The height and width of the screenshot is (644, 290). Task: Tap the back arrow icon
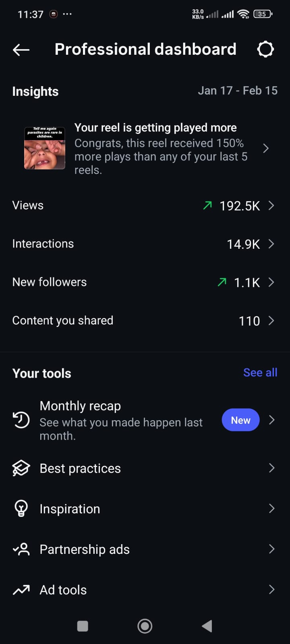coord(21,50)
